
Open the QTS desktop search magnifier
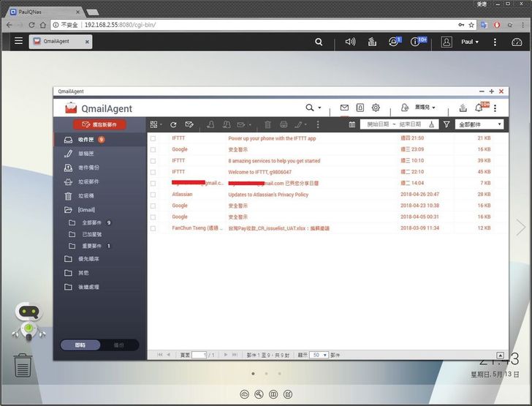click(319, 42)
